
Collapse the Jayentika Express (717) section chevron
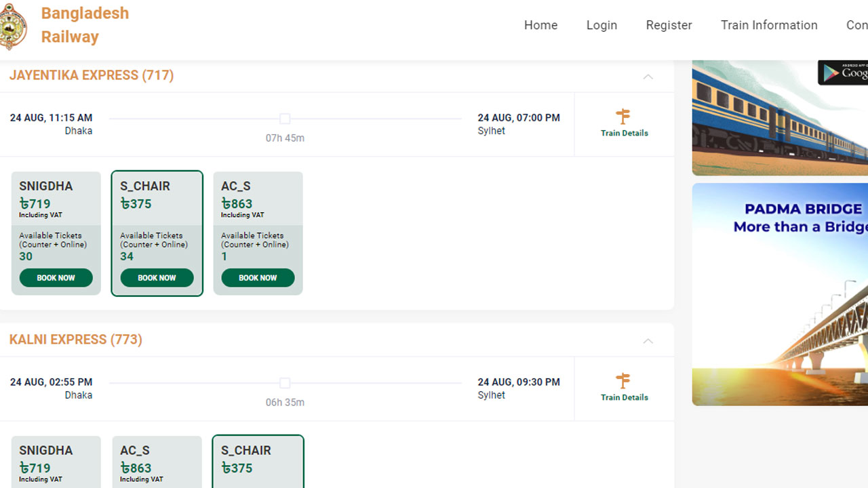click(648, 77)
